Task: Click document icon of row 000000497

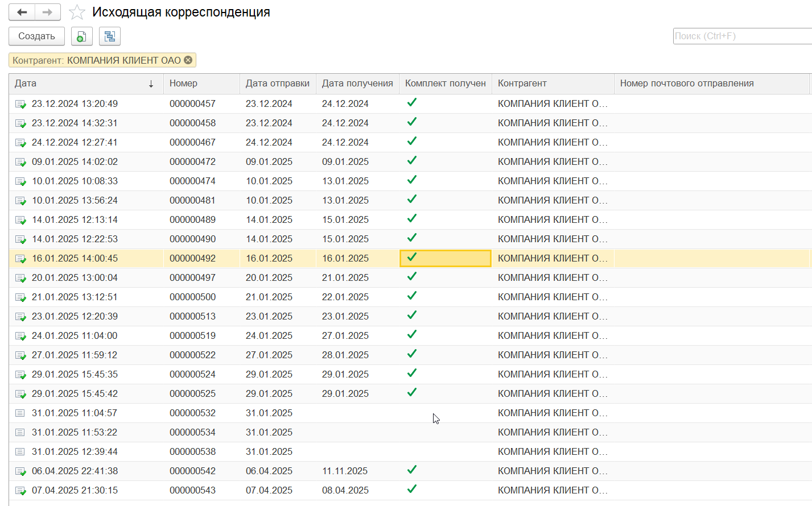Action: [x=20, y=278]
